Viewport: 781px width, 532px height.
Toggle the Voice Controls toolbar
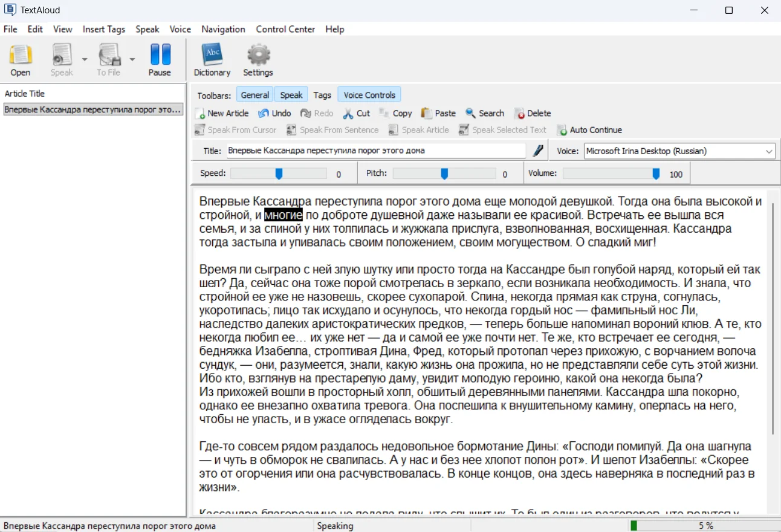[x=369, y=95]
